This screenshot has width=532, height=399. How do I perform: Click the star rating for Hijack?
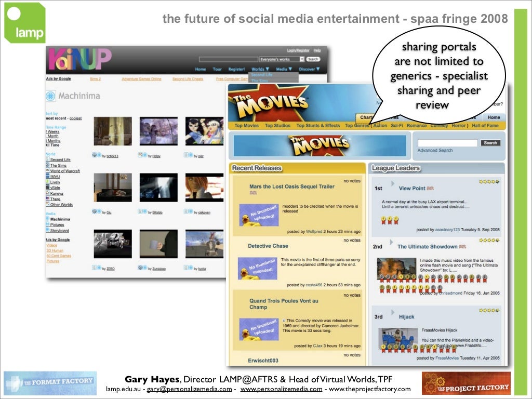[x=489, y=310]
